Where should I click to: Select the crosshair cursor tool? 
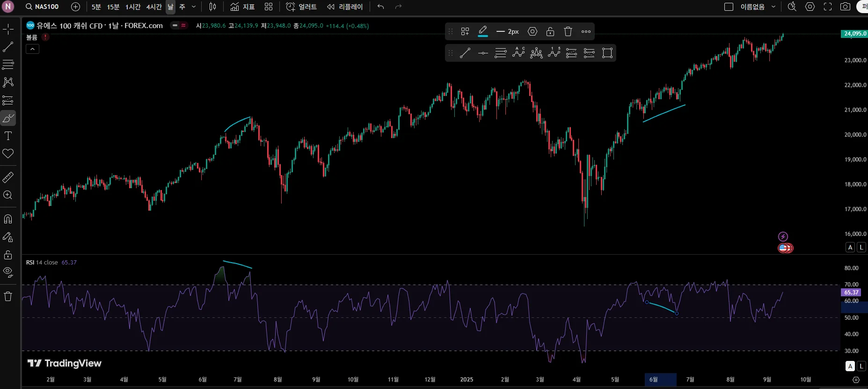pos(8,29)
